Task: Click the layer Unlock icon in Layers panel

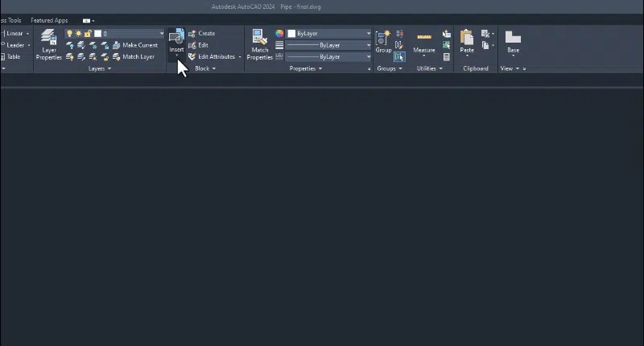Action: click(x=105, y=56)
